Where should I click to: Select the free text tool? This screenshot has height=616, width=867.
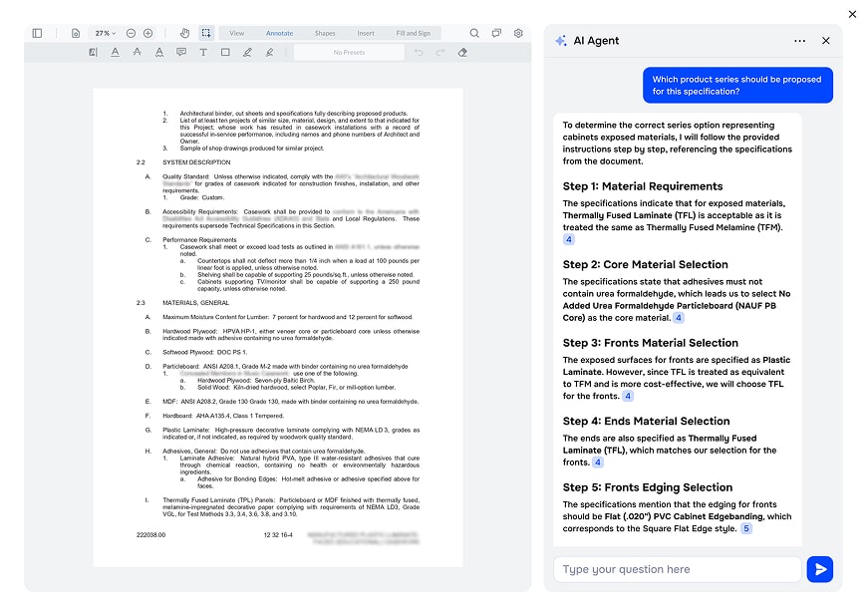coord(203,53)
